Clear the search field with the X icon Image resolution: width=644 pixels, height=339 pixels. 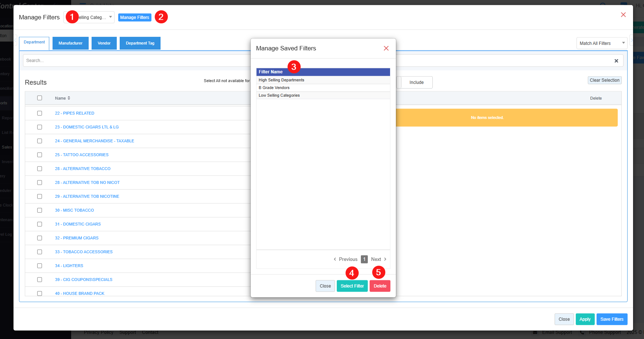tap(616, 61)
